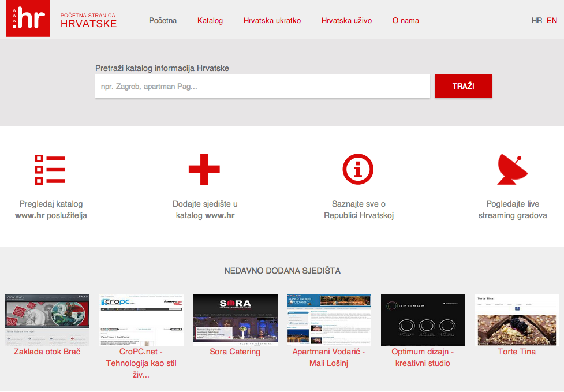Click the Torte Tina link
The height and width of the screenshot is (392, 564).
[x=517, y=352]
